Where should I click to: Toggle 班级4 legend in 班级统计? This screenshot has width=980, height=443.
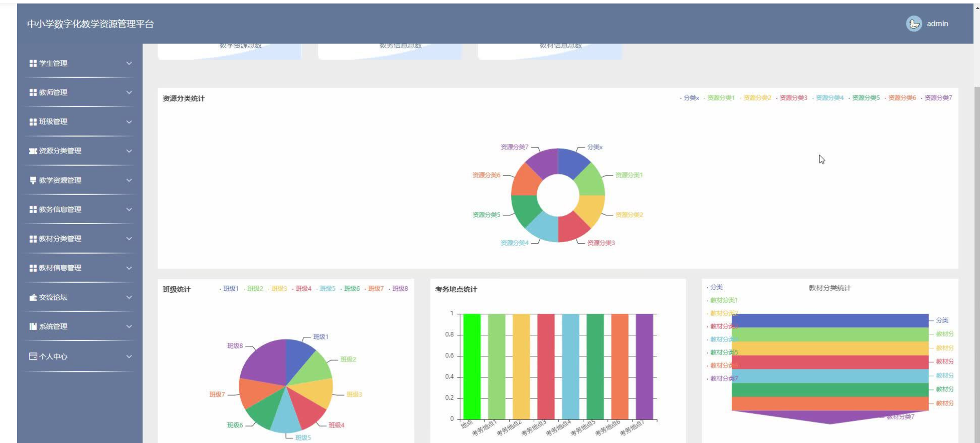click(301, 289)
